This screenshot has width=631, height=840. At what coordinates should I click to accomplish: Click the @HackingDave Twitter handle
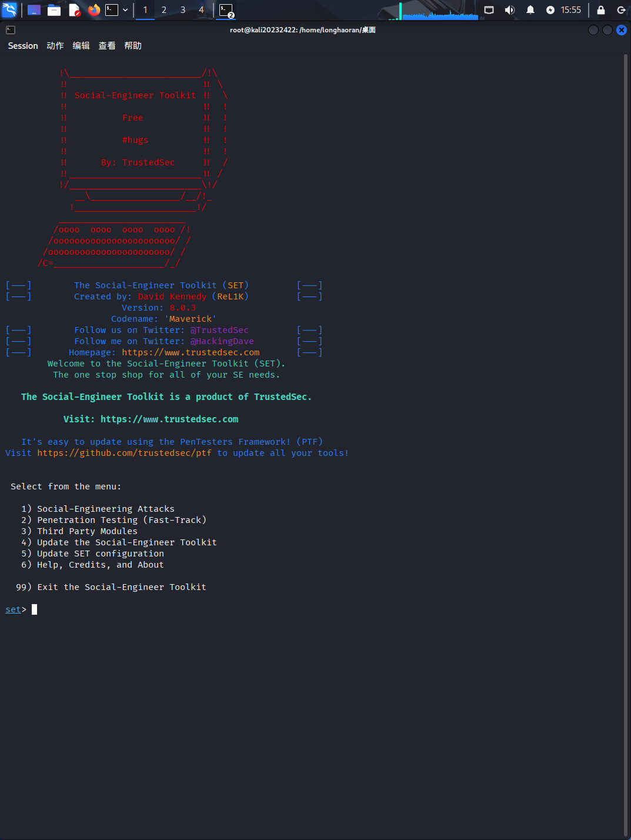[x=222, y=341]
